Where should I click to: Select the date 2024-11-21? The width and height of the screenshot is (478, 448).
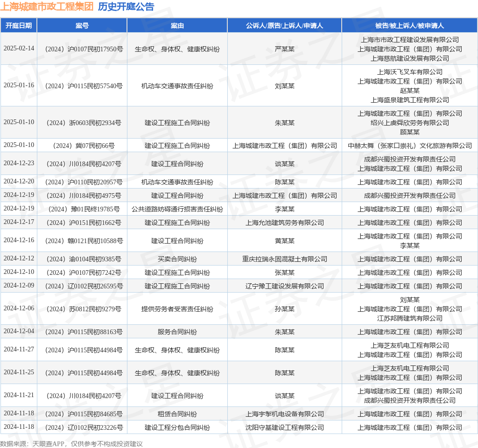click(19, 395)
